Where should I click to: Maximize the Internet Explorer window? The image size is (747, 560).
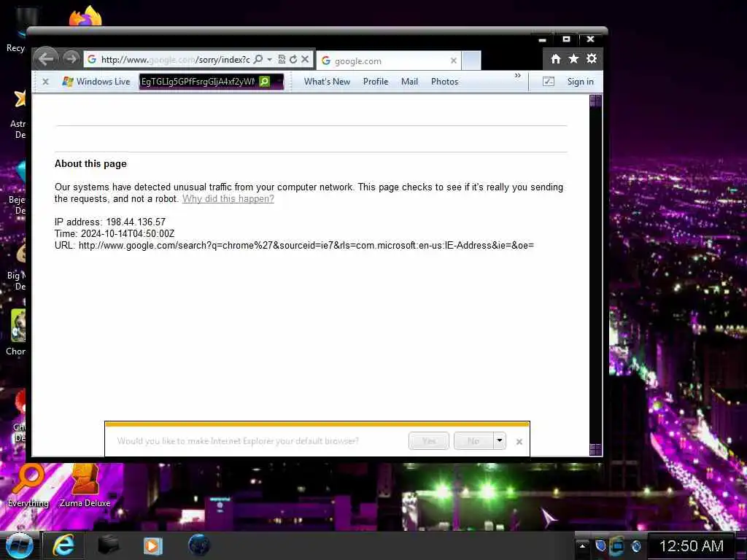566,39
